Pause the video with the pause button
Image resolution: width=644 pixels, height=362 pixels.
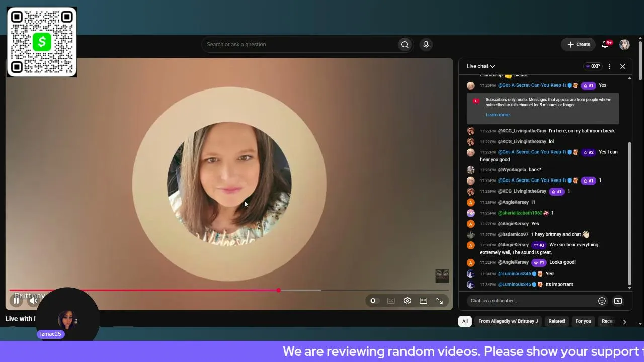click(x=16, y=301)
